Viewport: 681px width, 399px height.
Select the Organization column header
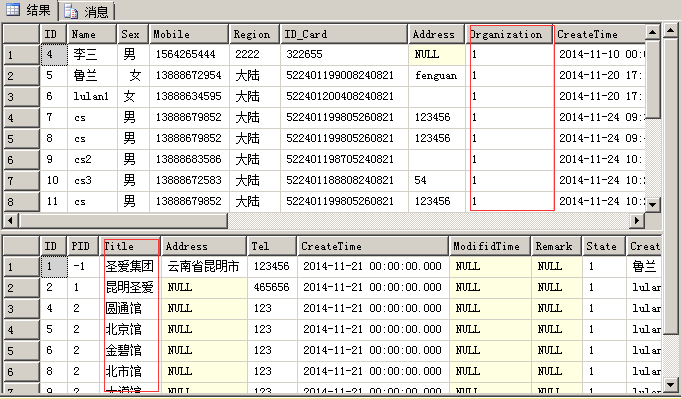point(509,34)
